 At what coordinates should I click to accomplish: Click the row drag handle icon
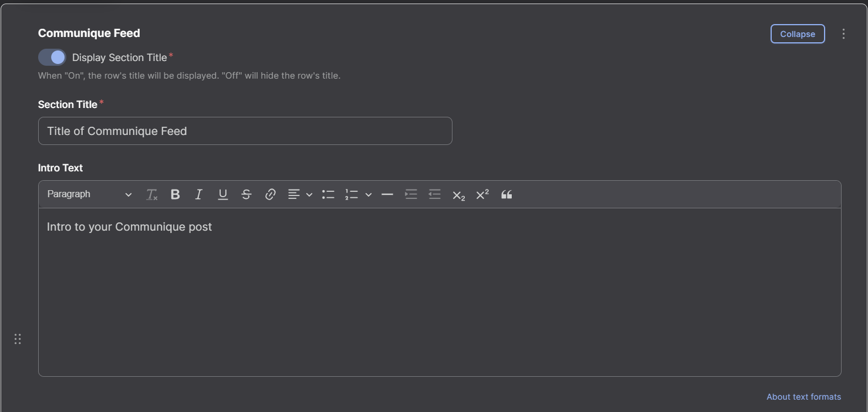click(x=18, y=339)
